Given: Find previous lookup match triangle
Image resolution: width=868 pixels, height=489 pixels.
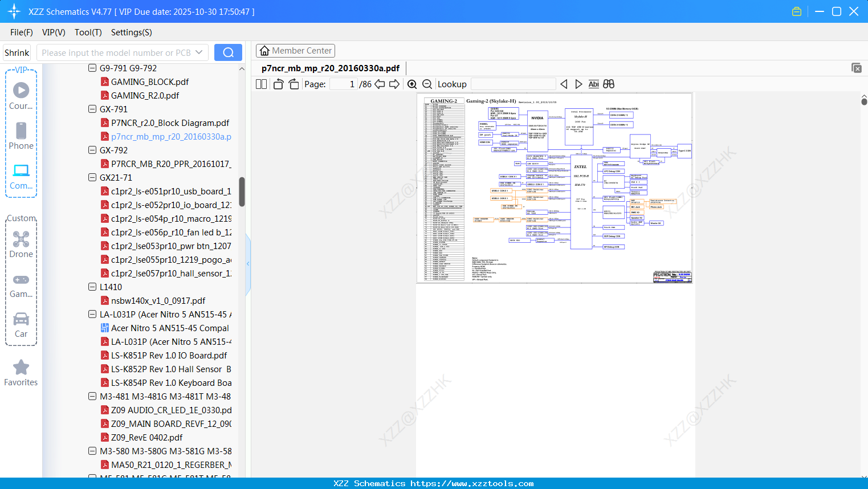Looking at the screenshot, I should [x=564, y=84].
